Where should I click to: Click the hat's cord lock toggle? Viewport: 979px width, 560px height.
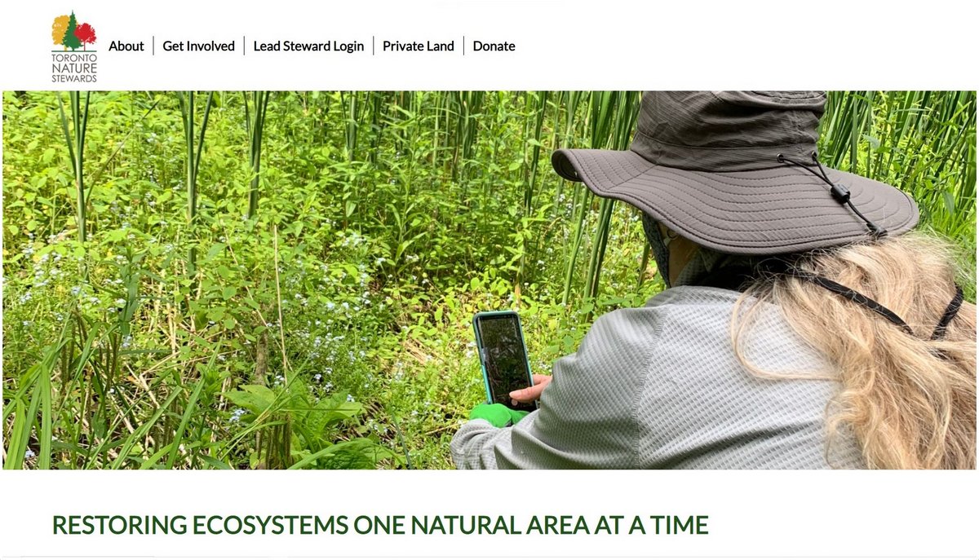(x=838, y=192)
